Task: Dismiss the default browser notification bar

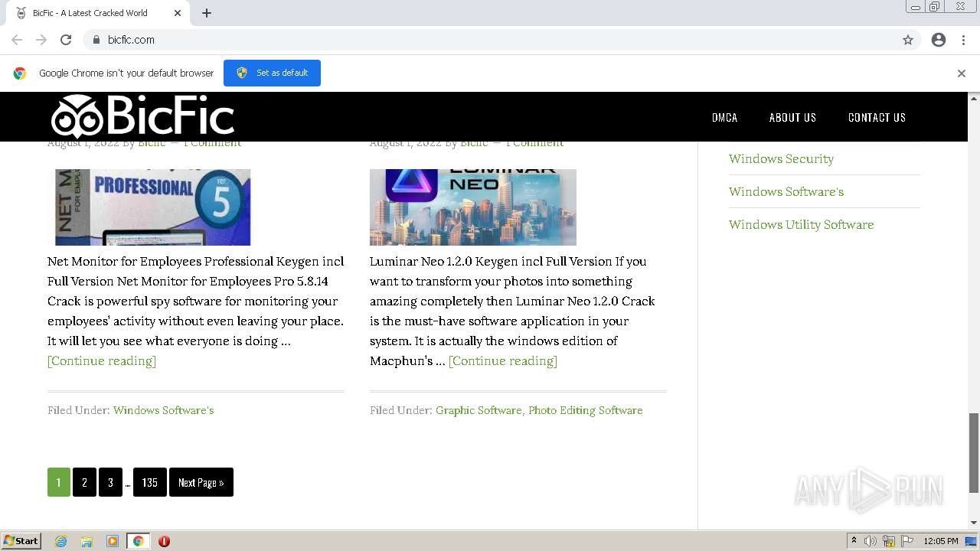Action: (x=962, y=73)
